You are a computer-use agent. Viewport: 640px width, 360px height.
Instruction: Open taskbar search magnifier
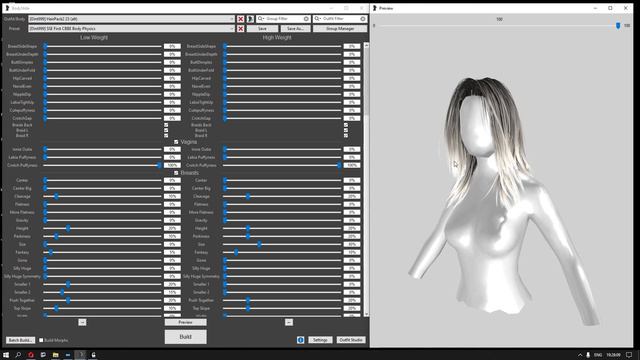click(18, 355)
